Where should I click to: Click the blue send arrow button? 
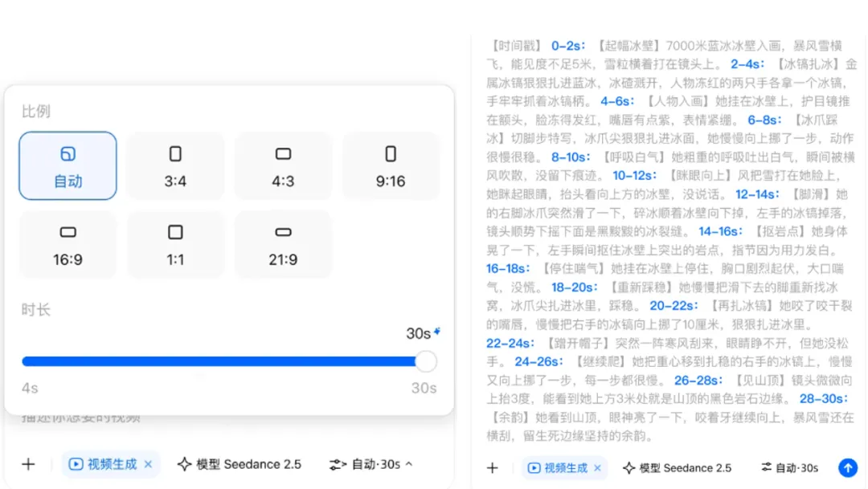[x=848, y=468]
